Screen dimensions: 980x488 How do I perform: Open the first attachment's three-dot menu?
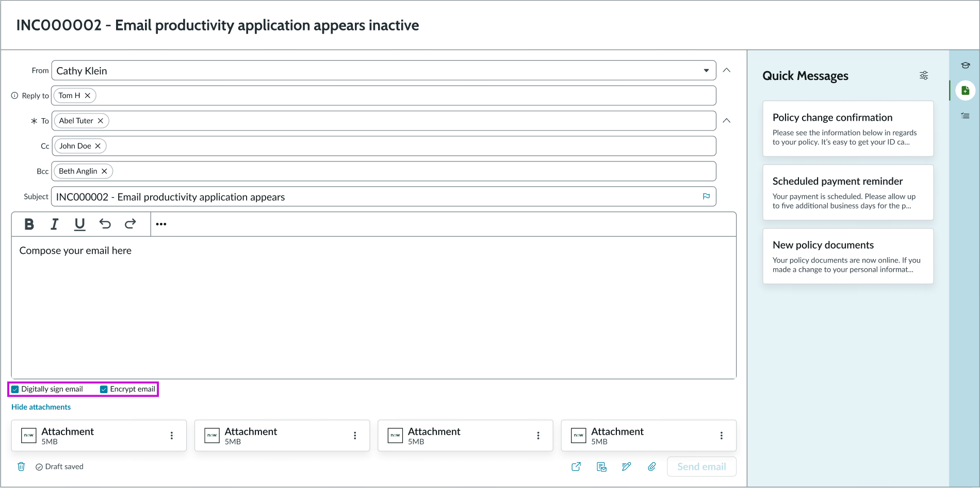click(172, 435)
